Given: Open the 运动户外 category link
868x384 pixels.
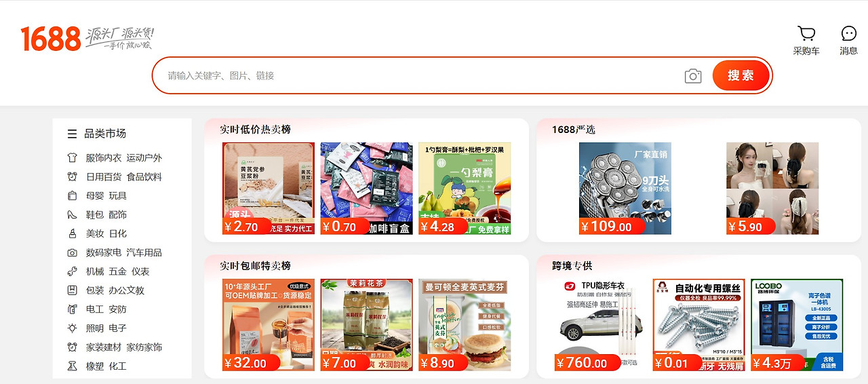Looking at the screenshot, I should [144, 157].
